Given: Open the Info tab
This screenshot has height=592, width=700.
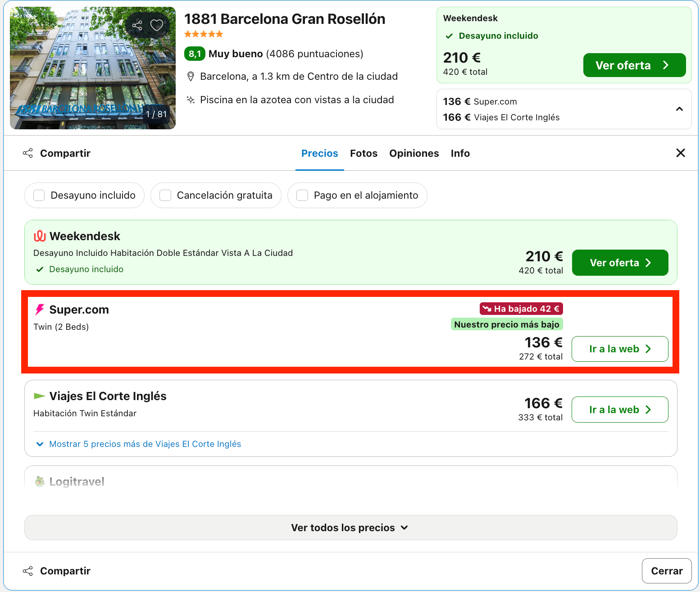Looking at the screenshot, I should (x=460, y=154).
